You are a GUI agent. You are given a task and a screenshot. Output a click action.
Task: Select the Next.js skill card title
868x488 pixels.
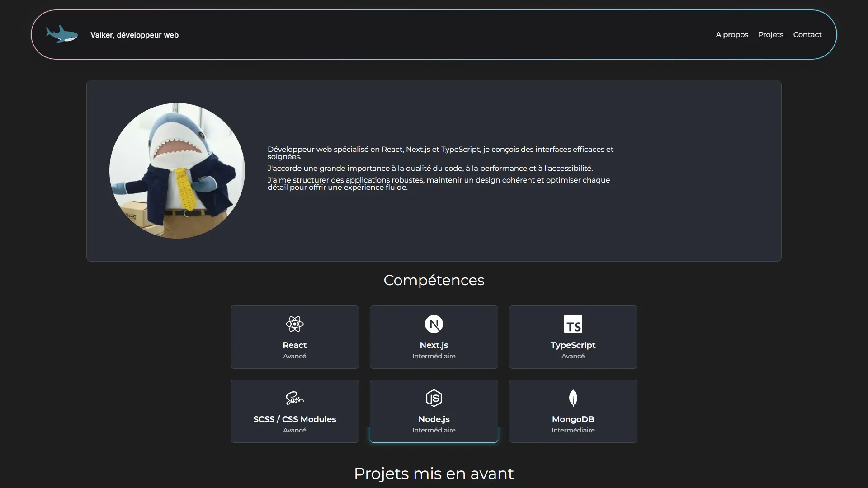click(x=434, y=345)
